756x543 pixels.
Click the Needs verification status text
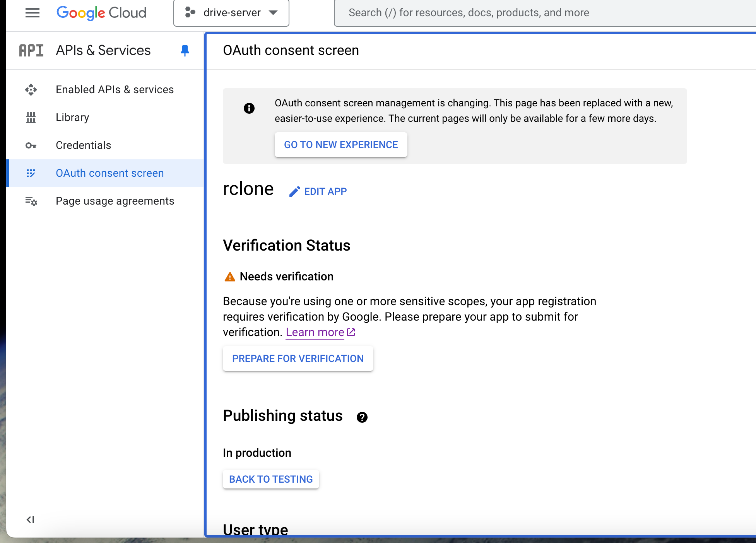tap(287, 277)
